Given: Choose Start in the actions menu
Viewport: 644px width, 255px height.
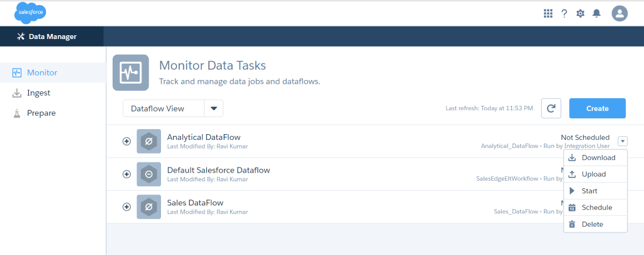Looking at the screenshot, I should pos(596,191).
